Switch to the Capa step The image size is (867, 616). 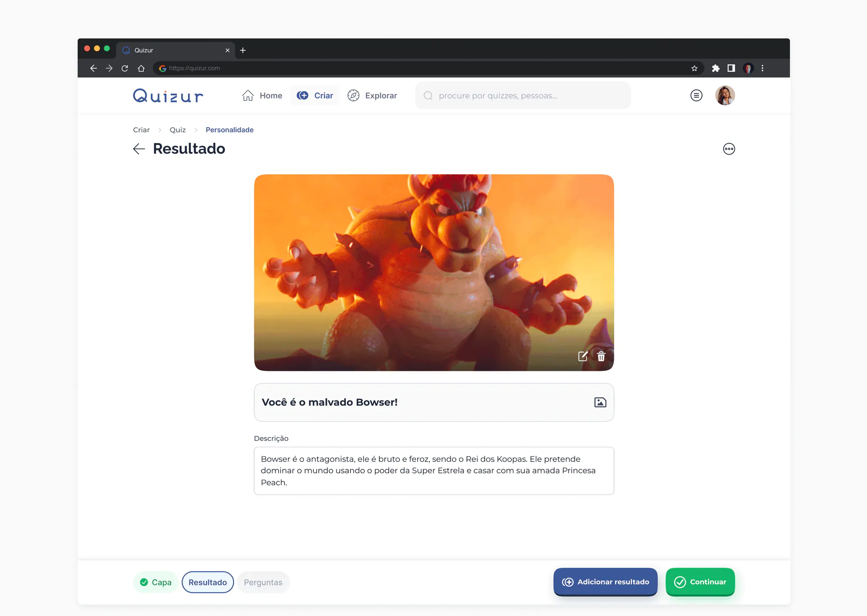point(156,582)
